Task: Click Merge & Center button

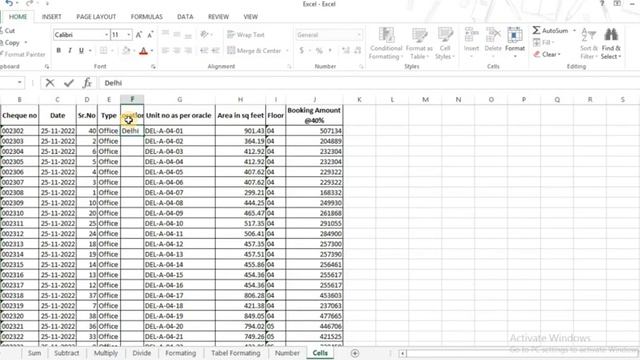Action: click(x=254, y=51)
